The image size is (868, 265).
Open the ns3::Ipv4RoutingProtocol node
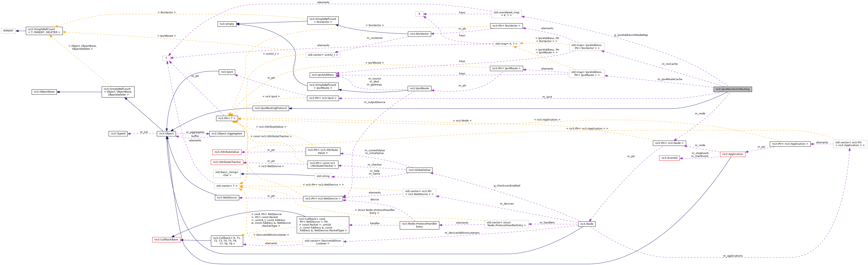tap(271, 108)
